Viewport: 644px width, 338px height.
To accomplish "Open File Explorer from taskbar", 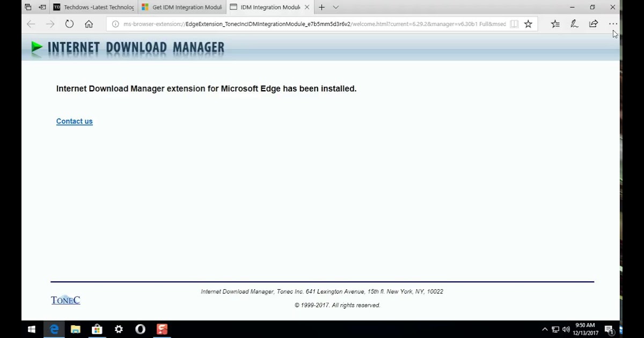I will pos(76,329).
